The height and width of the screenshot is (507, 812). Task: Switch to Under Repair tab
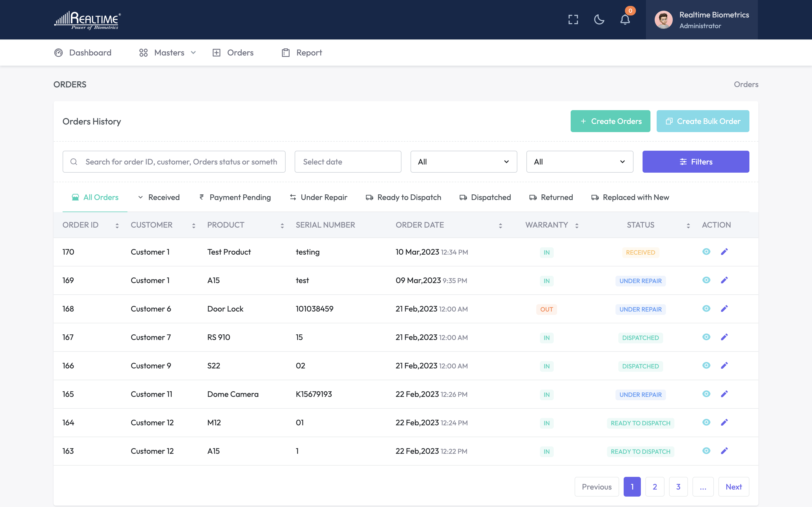click(318, 197)
